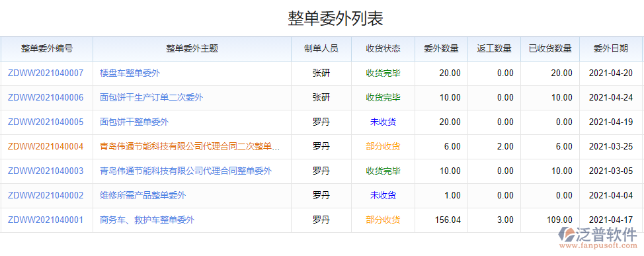The image size is (644, 256).
Task: Click date 2021-04-19
Action: (x=611, y=122)
